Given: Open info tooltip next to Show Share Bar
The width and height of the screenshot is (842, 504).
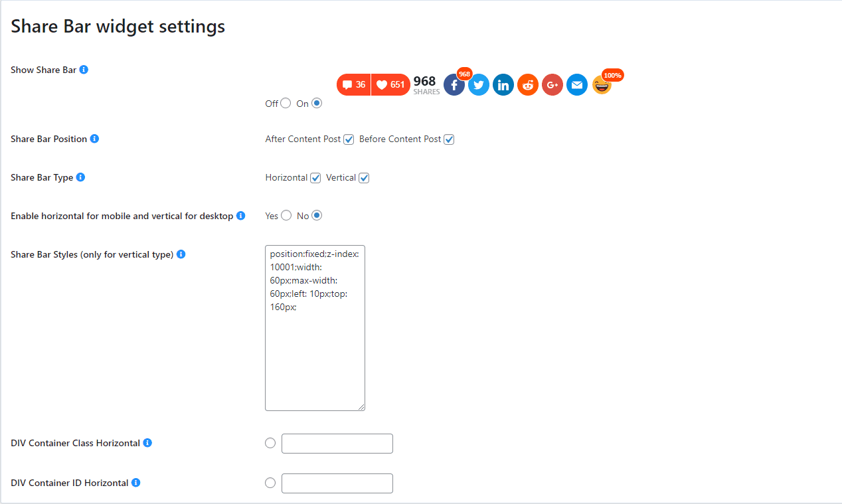Looking at the screenshot, I should (x=84, y=70).
